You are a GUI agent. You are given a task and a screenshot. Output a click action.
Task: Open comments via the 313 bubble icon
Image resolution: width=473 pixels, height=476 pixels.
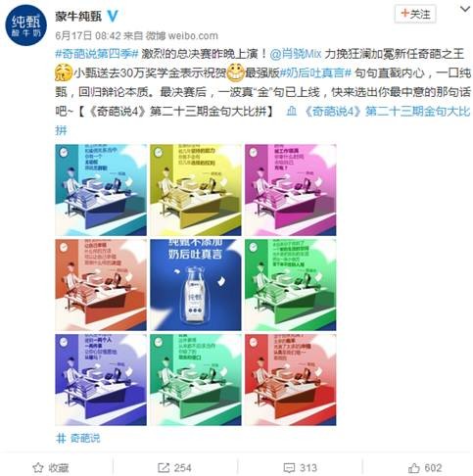pyautogui.click(x=289, y=468)
